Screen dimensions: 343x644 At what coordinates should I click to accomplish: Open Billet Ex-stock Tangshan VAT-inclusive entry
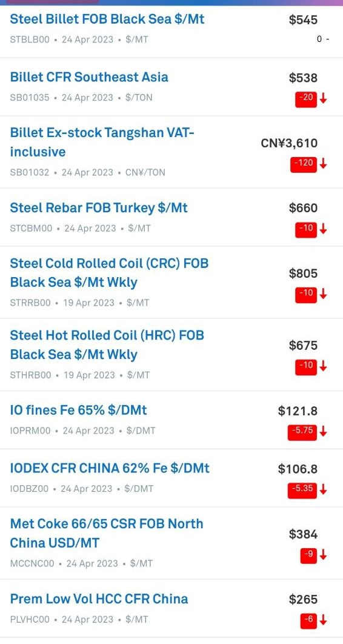pos(102,142)
